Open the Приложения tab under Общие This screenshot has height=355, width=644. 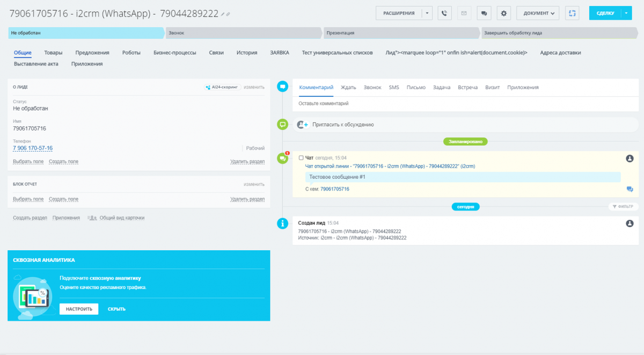click(x=87, y=64)
